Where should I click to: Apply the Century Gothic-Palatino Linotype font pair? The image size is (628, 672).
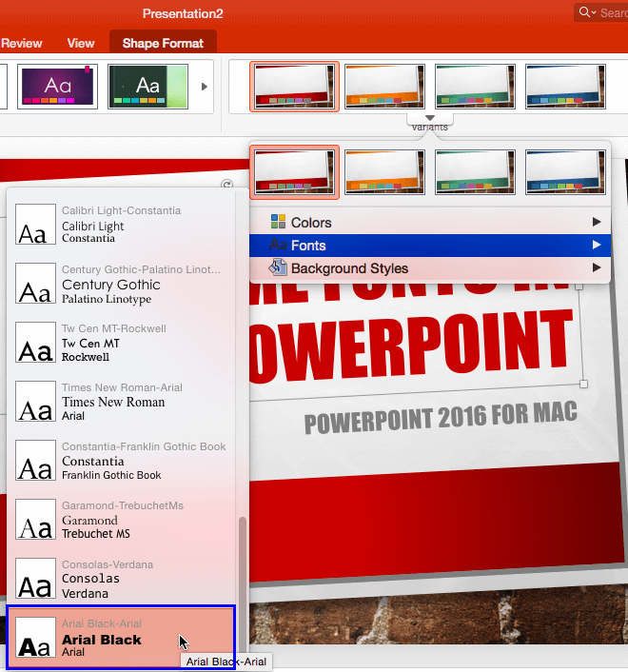[121, 283]
